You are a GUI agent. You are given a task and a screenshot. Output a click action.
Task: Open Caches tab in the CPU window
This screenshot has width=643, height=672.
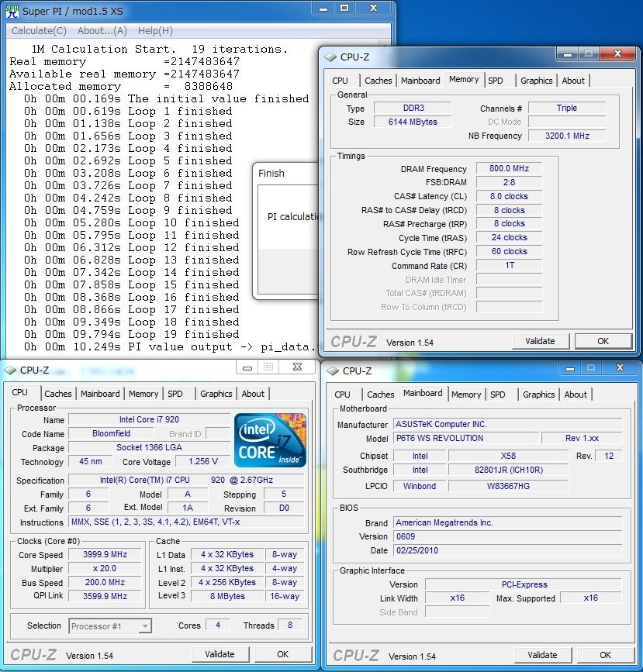tap(58, 394)
